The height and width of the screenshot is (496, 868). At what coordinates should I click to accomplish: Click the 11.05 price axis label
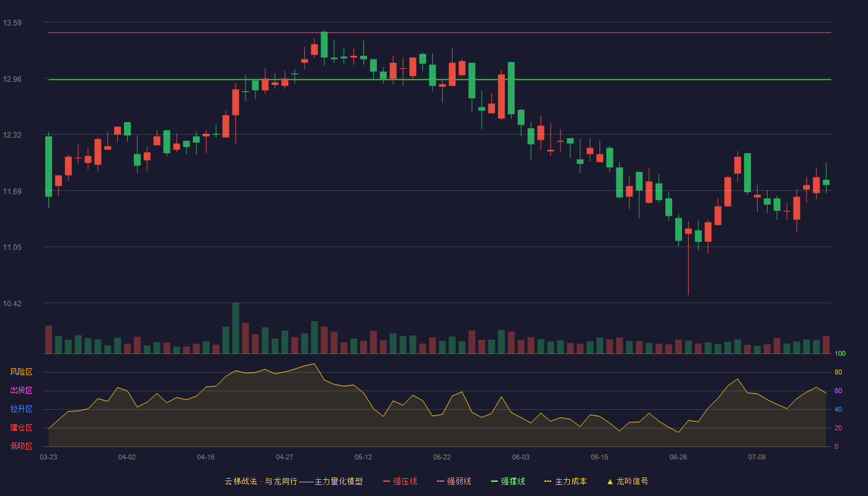pos(12,247)
